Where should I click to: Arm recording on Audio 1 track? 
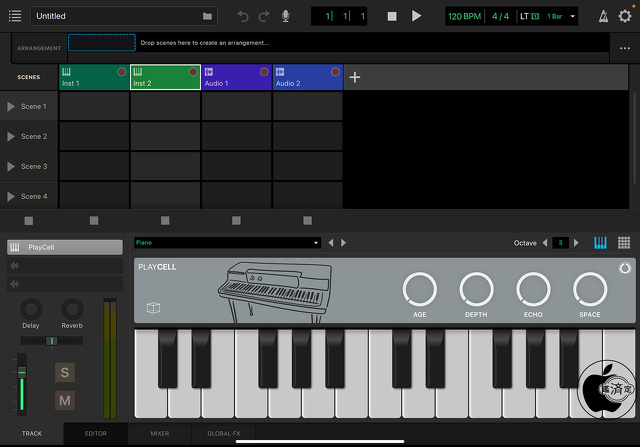[x=264, y=72]
